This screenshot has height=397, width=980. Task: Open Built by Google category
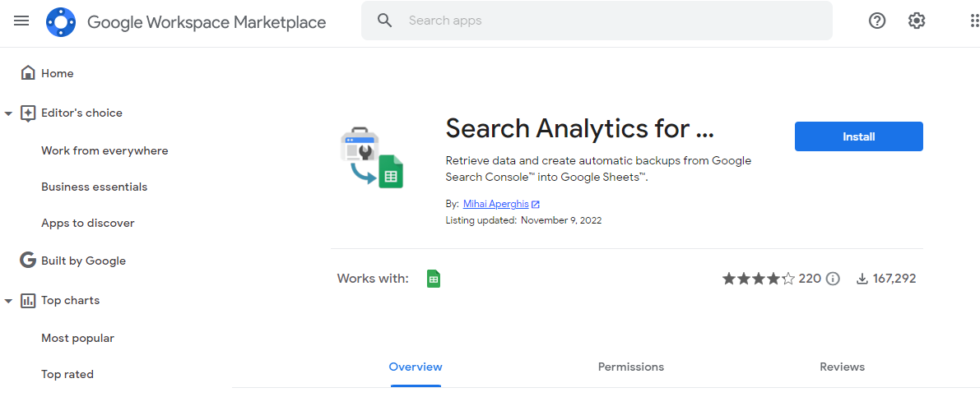(83, 261)
